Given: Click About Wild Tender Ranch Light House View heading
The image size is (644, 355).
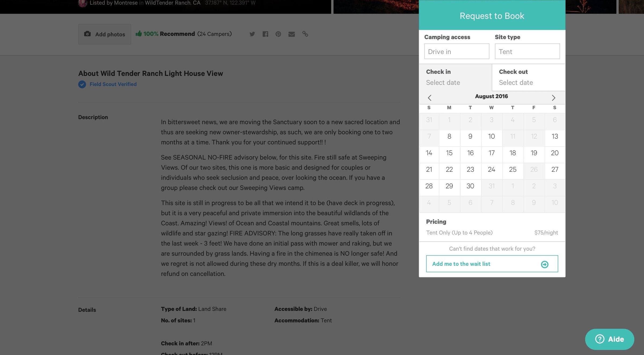Looking at the screenshot, I should click(x=151, y=74).
